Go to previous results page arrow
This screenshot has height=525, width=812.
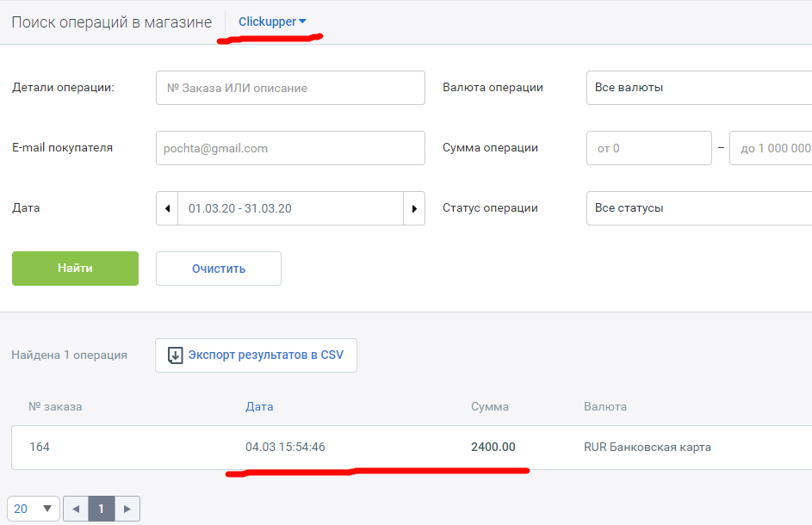pos(76,509)
